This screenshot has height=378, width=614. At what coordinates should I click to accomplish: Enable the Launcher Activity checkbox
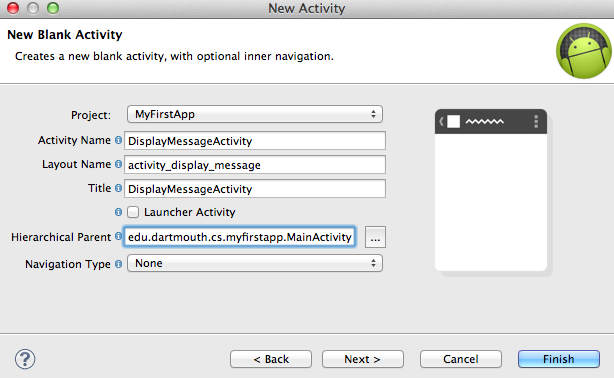pyautogui.click(x=133, y=212)
